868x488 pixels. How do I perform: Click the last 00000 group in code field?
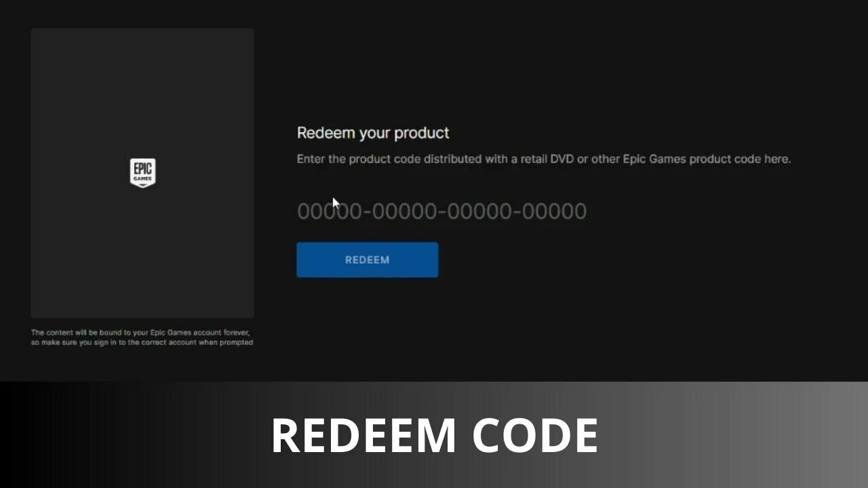tap(554, 211)
